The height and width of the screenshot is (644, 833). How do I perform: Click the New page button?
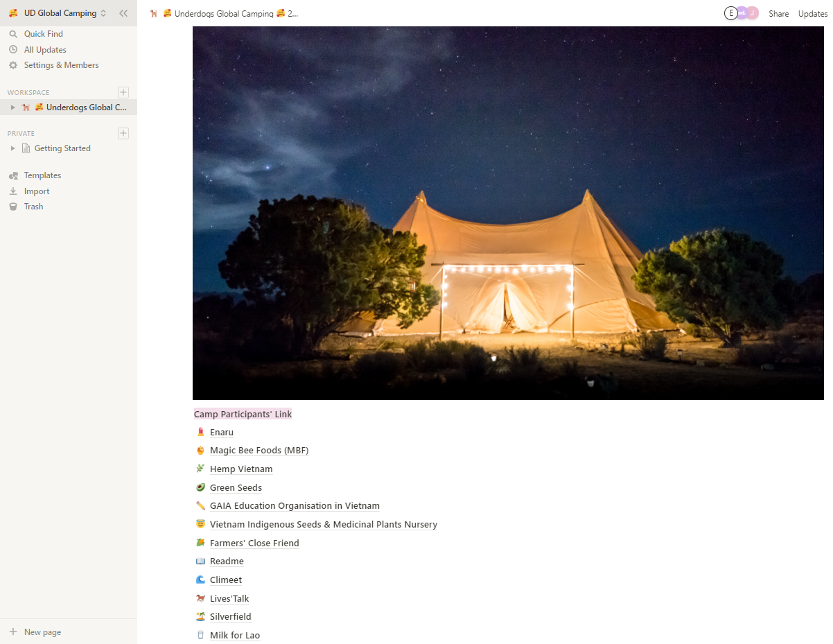[x=69, y=632]
